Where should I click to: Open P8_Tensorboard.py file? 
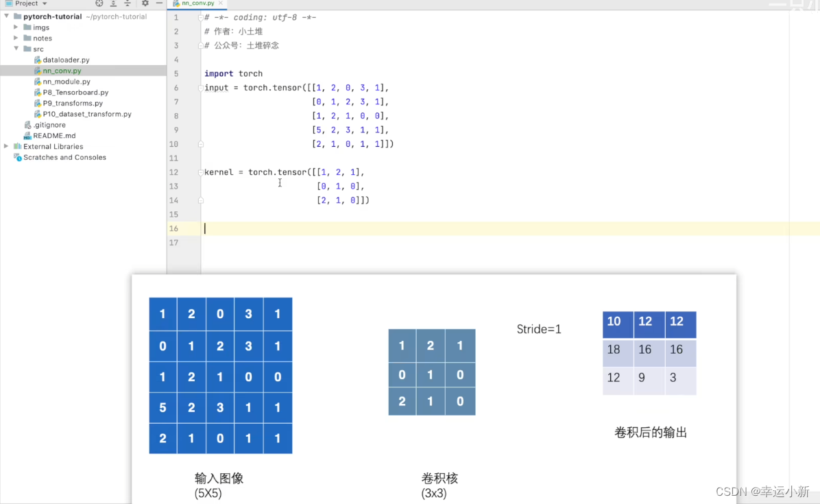(75, 93)
